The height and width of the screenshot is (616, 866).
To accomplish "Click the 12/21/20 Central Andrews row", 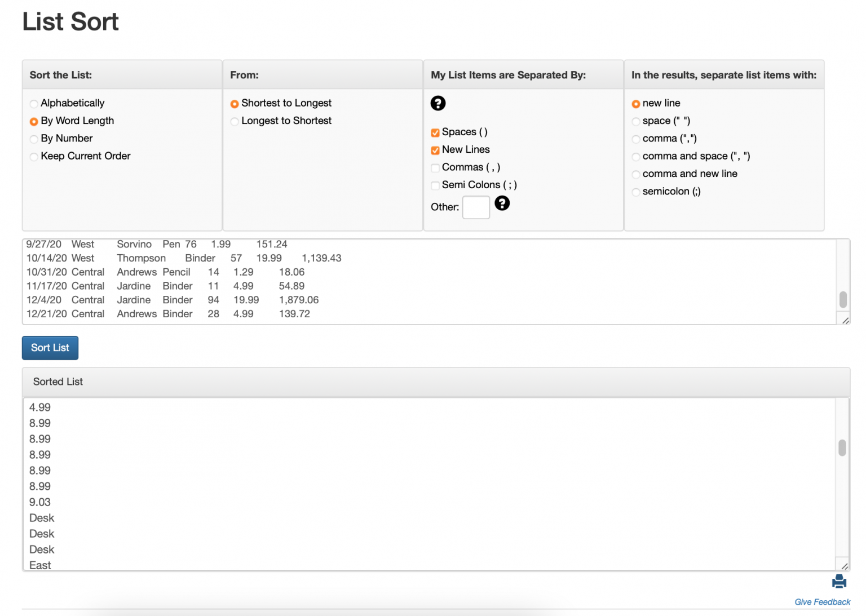I will click(168, 314).
